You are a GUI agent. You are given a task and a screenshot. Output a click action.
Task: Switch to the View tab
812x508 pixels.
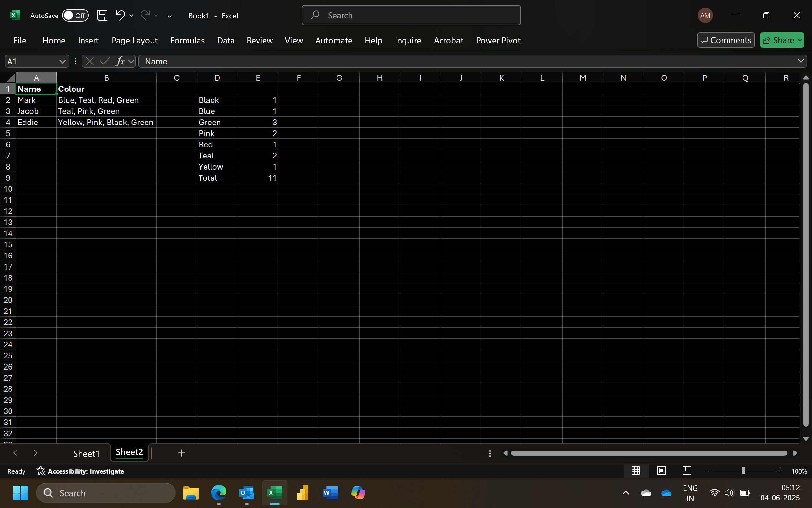[294, 40]
